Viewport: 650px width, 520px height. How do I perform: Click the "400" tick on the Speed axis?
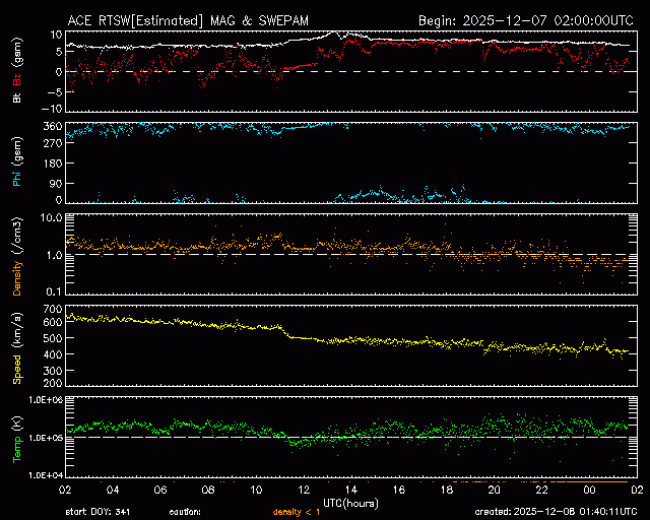coord(53,355)
